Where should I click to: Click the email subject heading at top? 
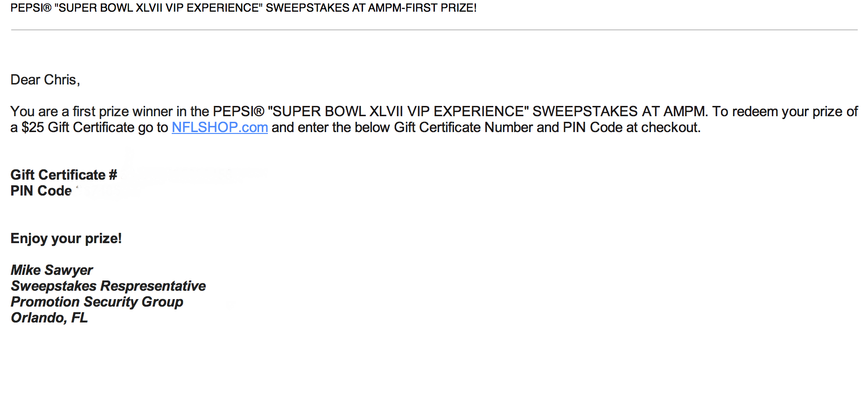(243, 8)
